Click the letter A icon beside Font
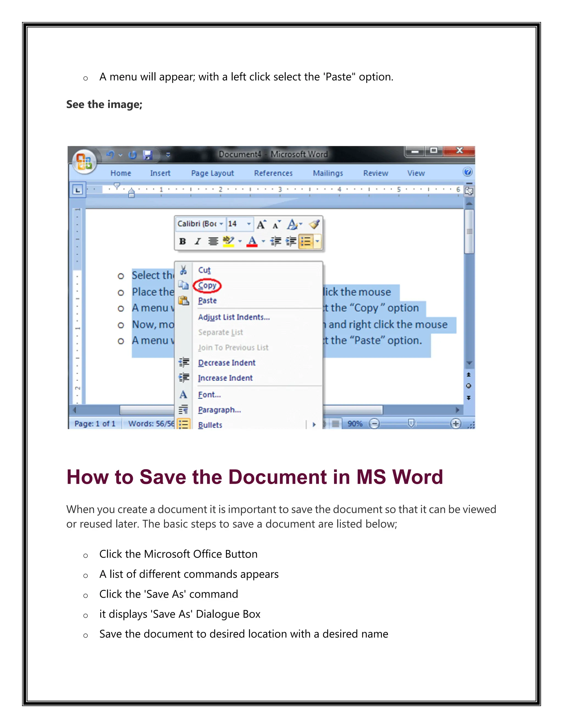 tap(183, 395)
